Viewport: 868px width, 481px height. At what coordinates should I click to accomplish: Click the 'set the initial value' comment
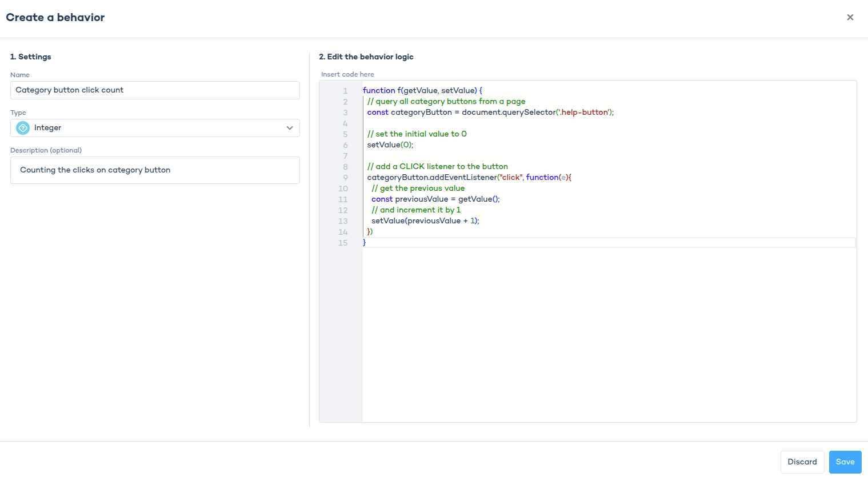(x=417, y=134)
